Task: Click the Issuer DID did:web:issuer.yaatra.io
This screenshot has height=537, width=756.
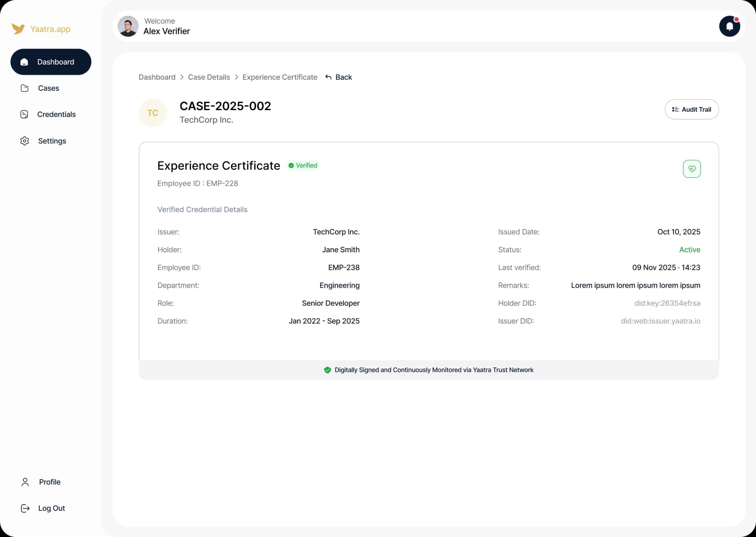Action: coord(660,321)
